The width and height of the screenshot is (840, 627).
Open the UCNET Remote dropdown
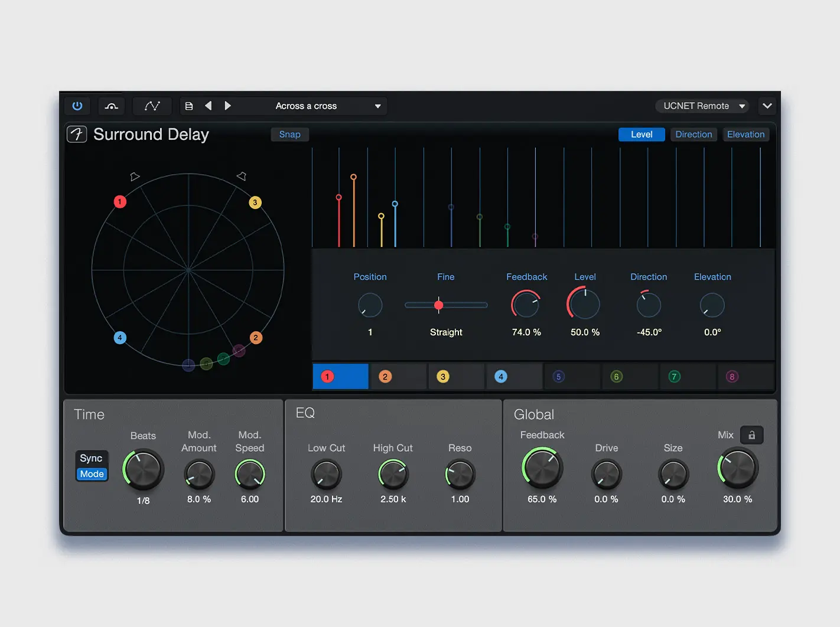[x=702, y=106]
